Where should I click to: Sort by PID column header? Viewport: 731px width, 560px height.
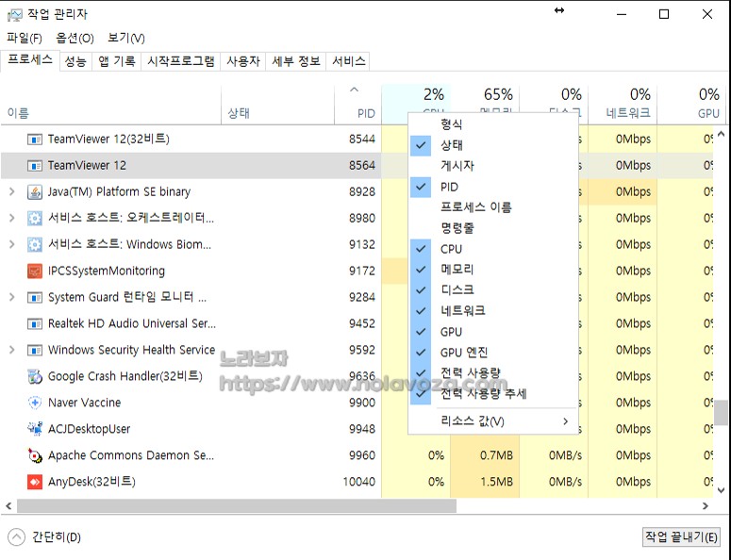click(x=357, y=105)
